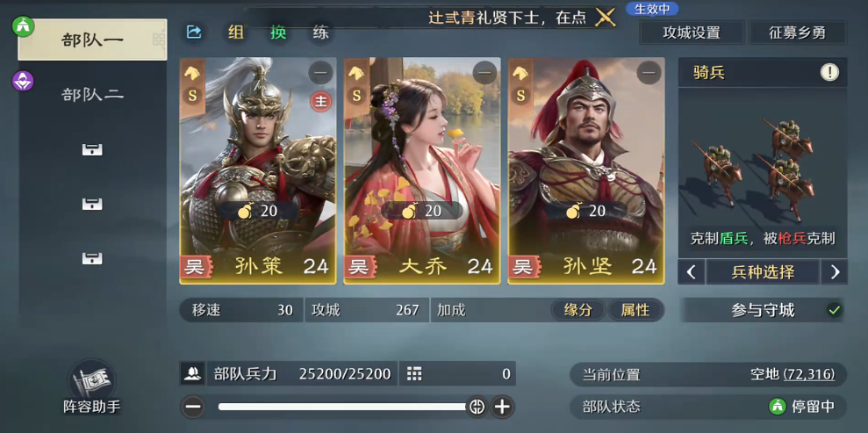This screenshot has width=868, height=433.
Task: Open the 兵种选择 selector
Action: tap(763, 272)
